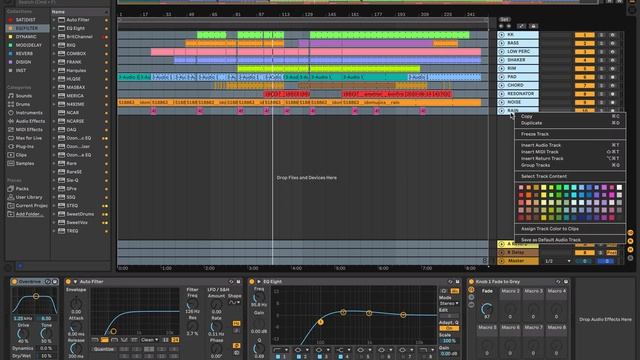
Task: Expand the COMBOX browser entry
Action: point(54,53)
